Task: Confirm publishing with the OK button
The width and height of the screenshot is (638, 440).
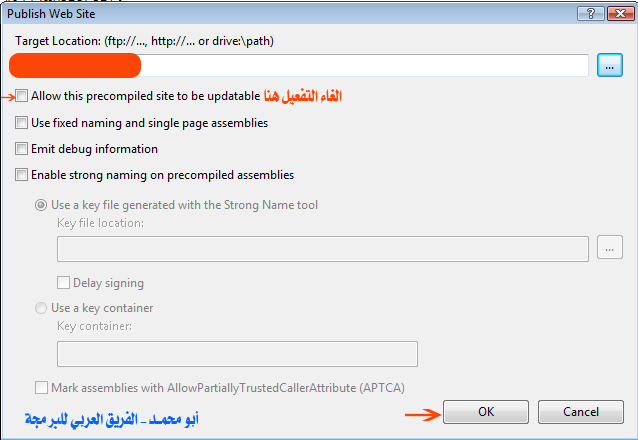Action: click(x=486, y=412)
